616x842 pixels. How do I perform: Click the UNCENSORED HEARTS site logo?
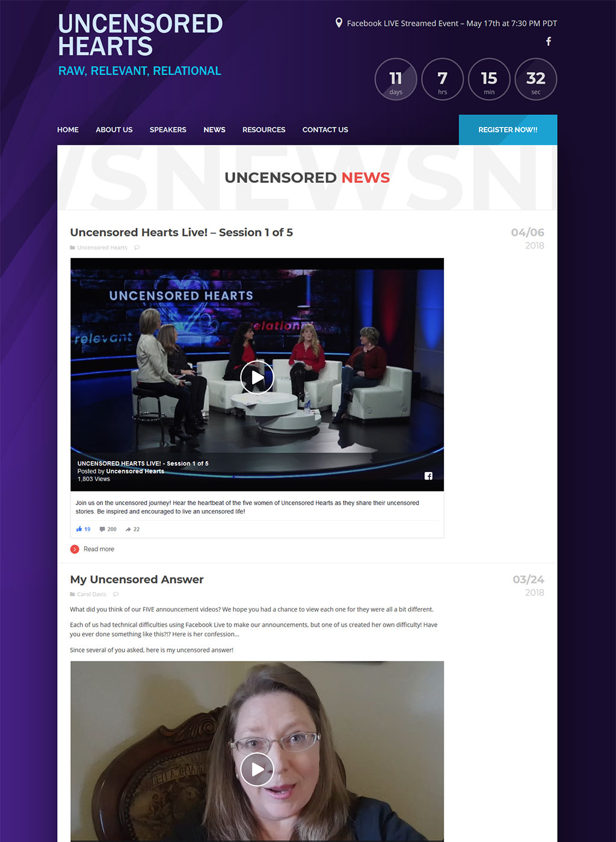click(x=140, y=35)
